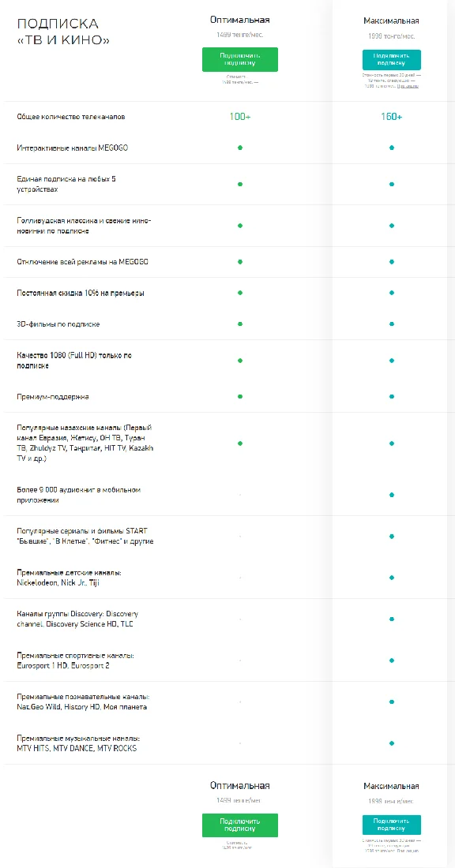Click teal dot for Nickelodeon children's channels row
Viewport: 455px width, 868px height.
point(392,578)
